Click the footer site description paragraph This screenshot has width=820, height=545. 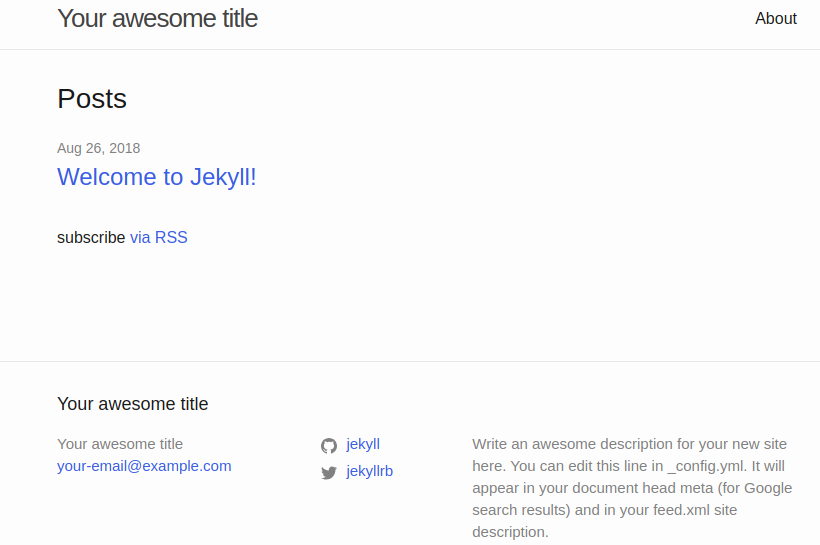click(x=632, y=488)
